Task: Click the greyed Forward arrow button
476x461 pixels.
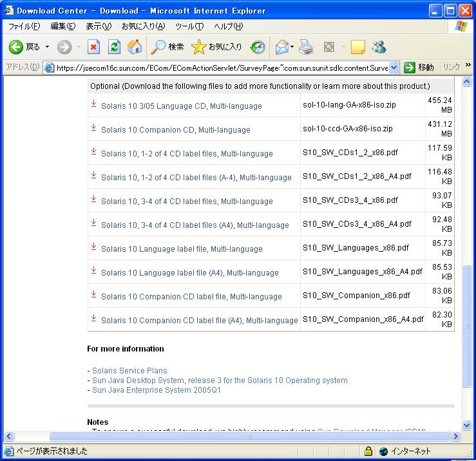Action: [64, 47]
